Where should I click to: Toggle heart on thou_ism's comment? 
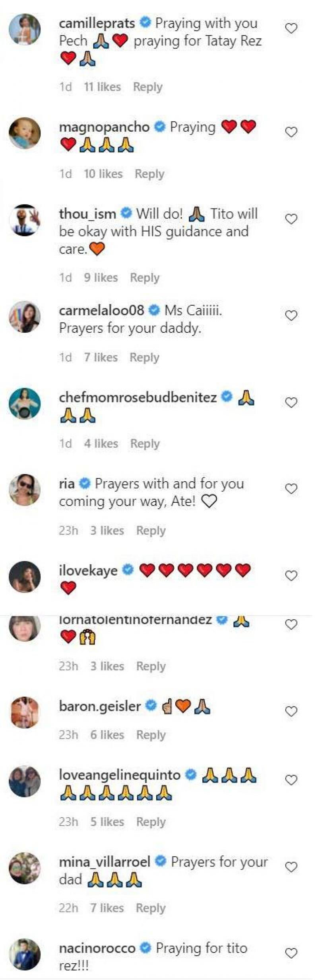[291, 219]
